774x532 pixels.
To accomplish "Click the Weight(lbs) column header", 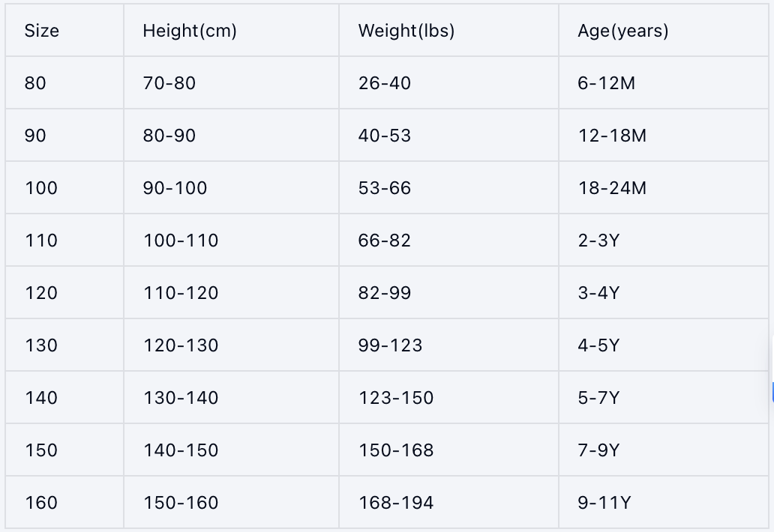I will point(406,31).
